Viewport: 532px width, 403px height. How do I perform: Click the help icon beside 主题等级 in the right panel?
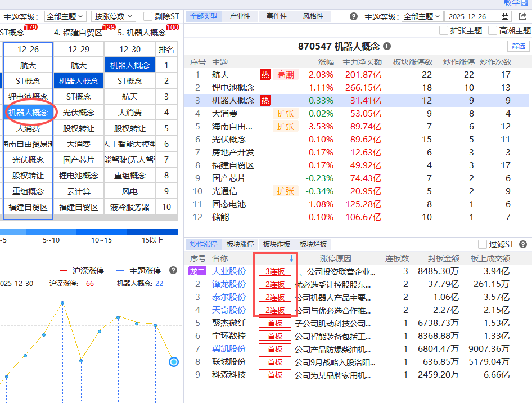[x=354, y=17]
